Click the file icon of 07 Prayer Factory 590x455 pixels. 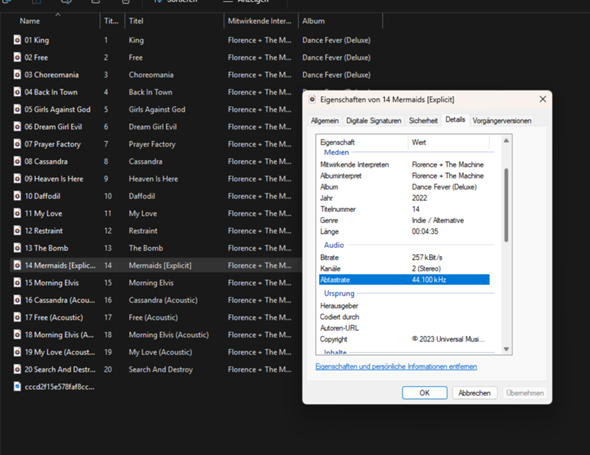[x=17, y=144]
